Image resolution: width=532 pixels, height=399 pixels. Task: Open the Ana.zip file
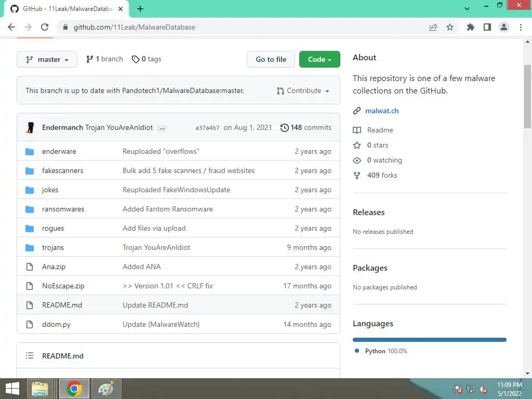click(54, 267)
